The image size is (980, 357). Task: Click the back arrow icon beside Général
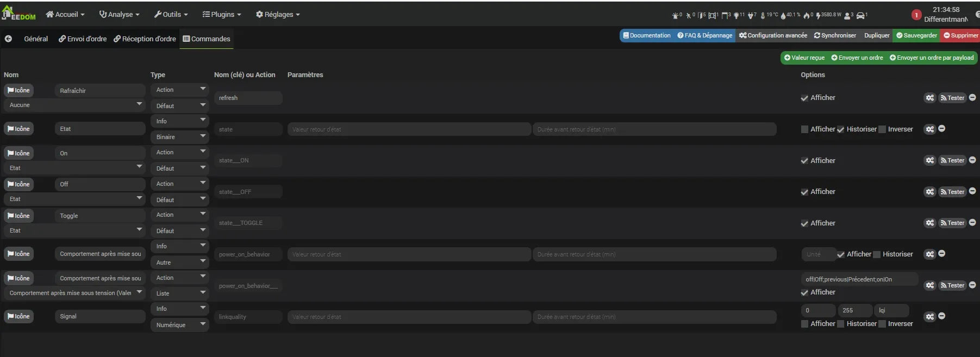click(8, 39)
